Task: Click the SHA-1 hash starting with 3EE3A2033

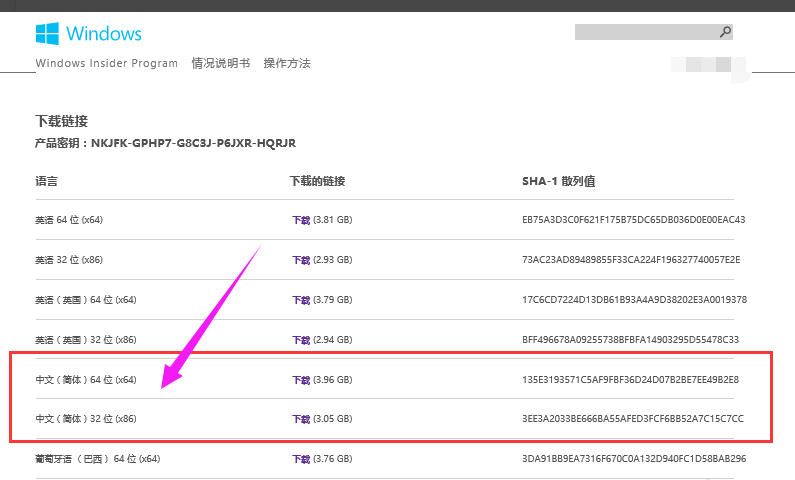Action: [x=632, y=419]
